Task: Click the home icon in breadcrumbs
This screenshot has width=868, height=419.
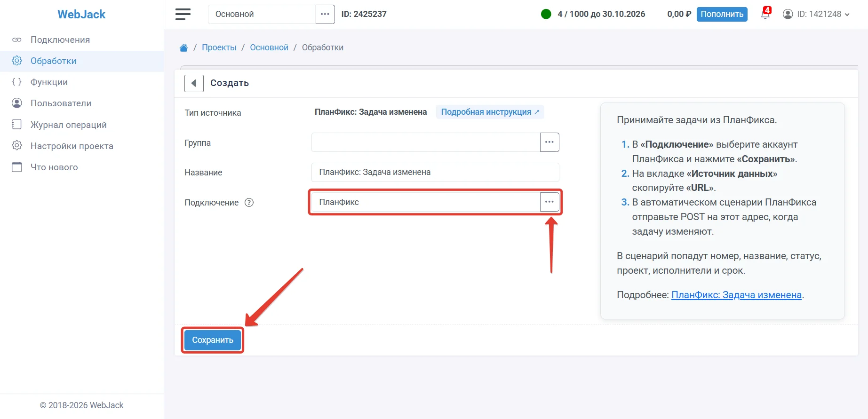Action: (183, 47)
